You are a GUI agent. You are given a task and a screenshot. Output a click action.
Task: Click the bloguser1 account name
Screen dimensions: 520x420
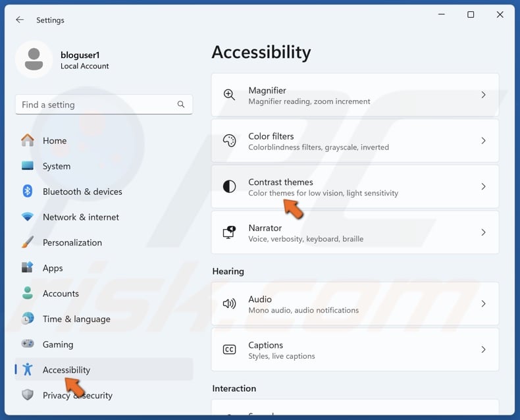80,55
